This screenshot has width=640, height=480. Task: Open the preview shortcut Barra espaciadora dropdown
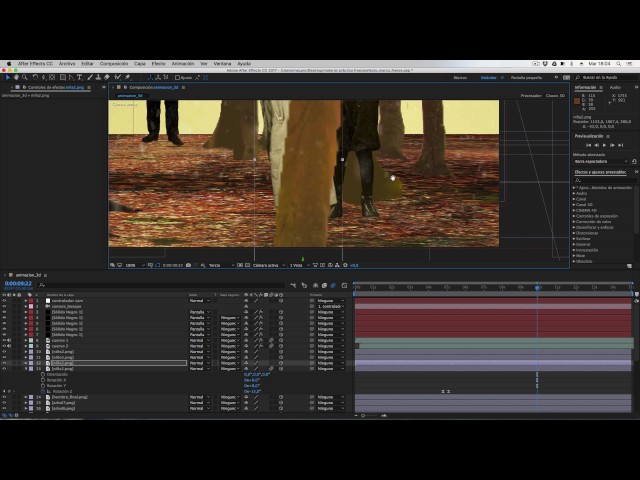pyautogui.click(x=600, y=162)
